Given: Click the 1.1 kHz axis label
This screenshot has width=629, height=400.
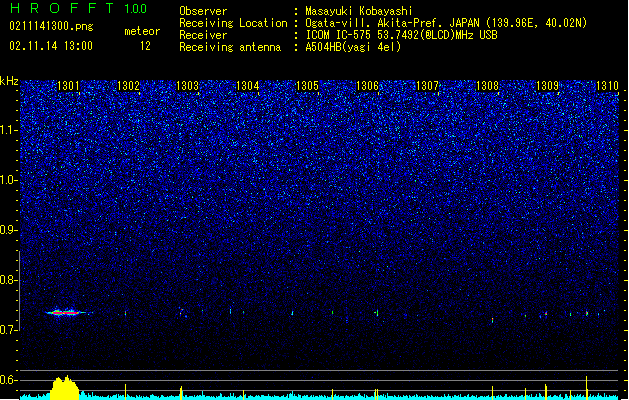Looking at the screenshot, I should 8,130.
